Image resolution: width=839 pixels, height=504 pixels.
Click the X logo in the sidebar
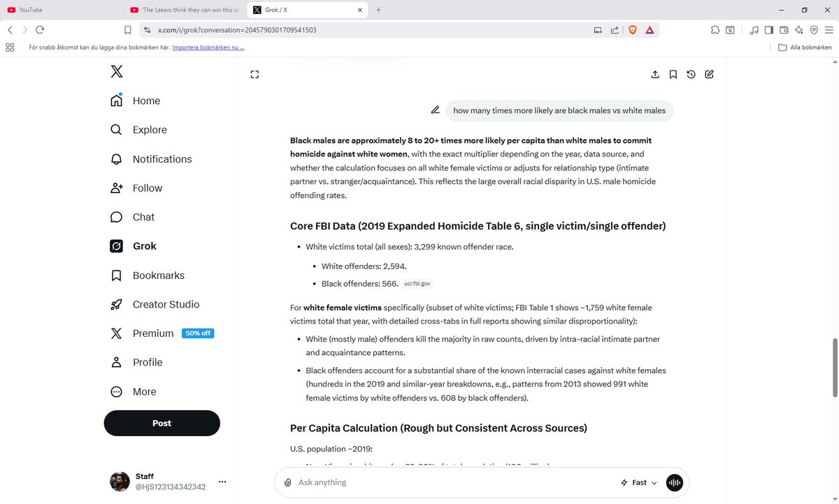point(117,71)
